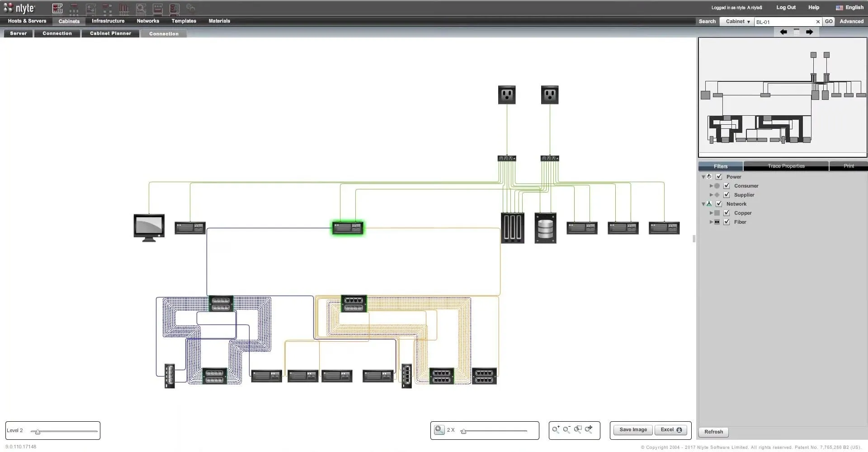868x452 pixels.
Task: Click the Refresh button
Action: coord(713,432)
